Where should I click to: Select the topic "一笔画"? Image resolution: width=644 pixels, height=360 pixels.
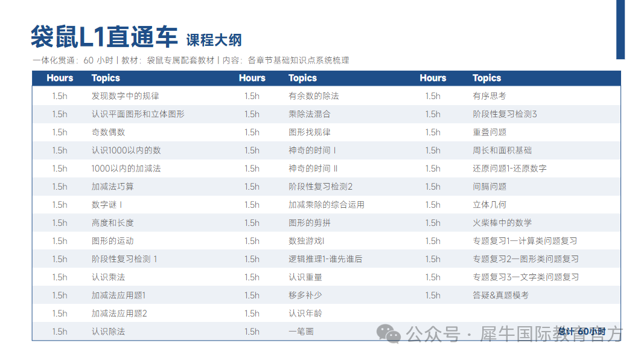click(x=301, y=331)
